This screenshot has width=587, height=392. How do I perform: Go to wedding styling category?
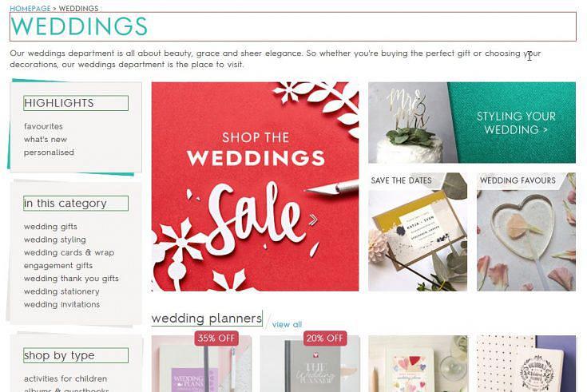tap(55, 240)
